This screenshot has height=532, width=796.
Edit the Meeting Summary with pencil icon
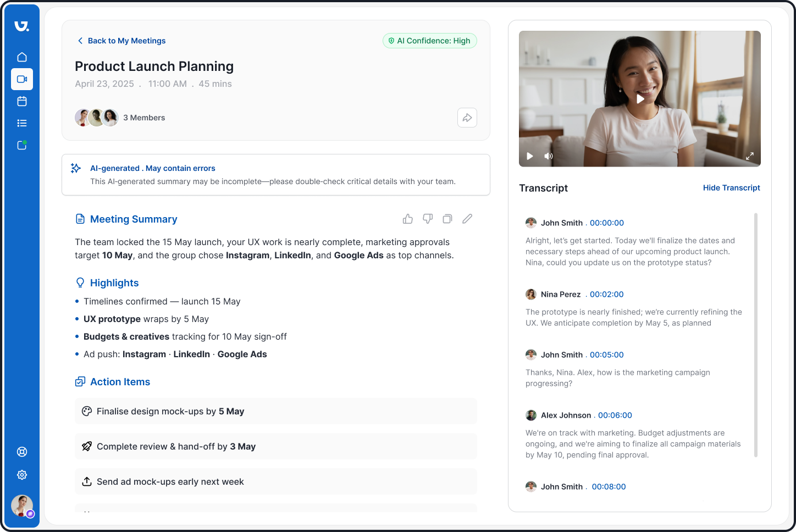tap(467, 219)
